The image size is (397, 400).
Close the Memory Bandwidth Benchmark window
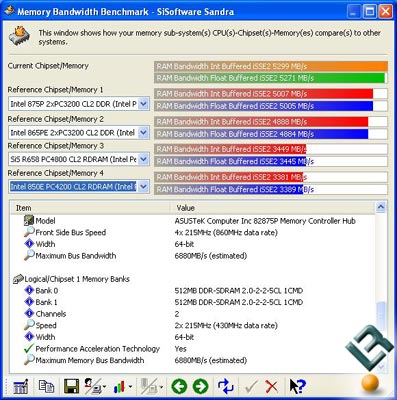point(385,12)
